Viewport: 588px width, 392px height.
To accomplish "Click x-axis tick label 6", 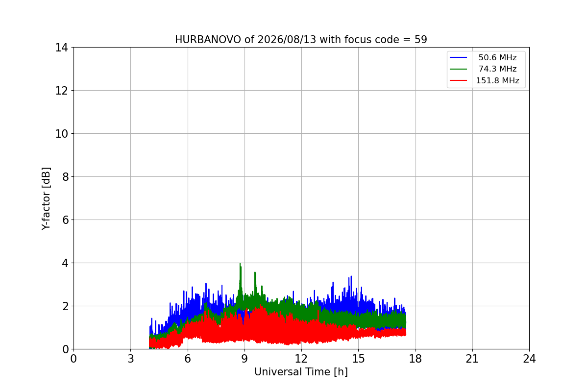I will tap(187, 359).
